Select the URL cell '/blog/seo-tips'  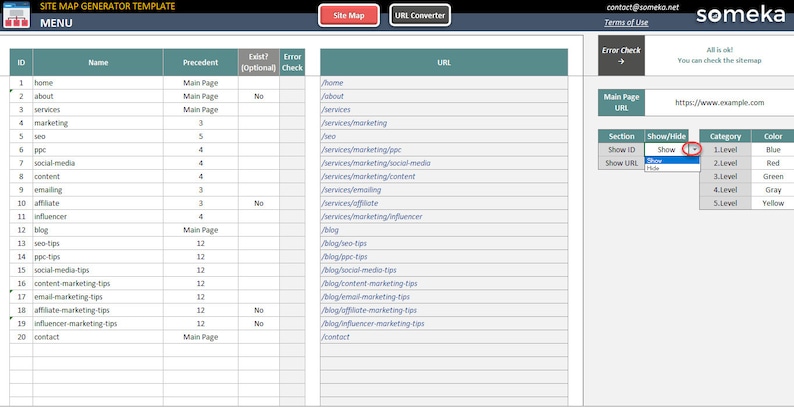coord(444,243)
